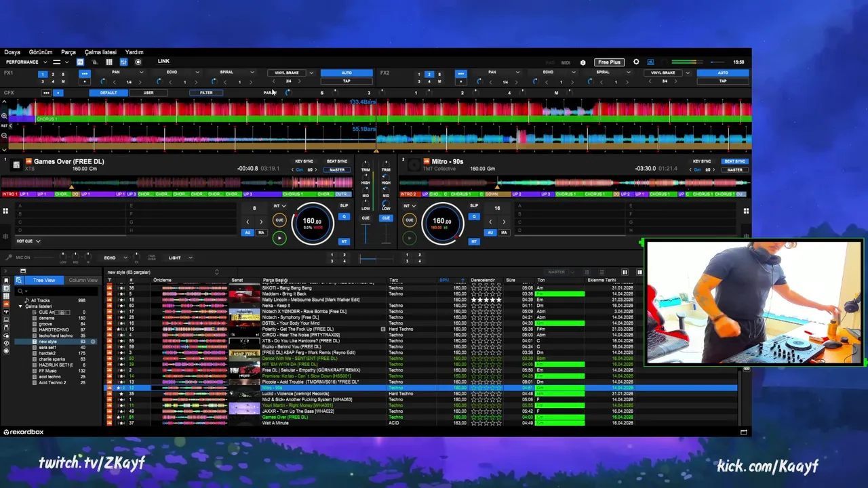
Task: Enable deck 1 manual loop MA button
Action: tap(260, 232)
